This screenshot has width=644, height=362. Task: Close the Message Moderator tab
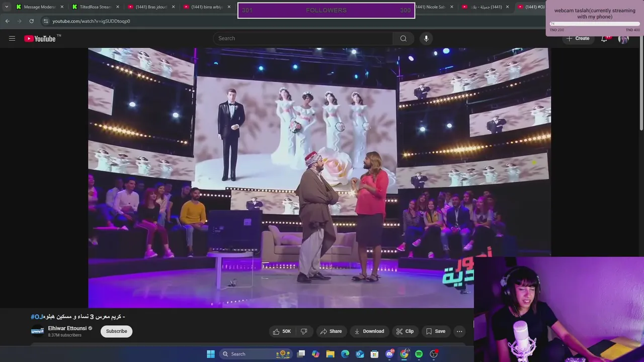pos(62,7)
